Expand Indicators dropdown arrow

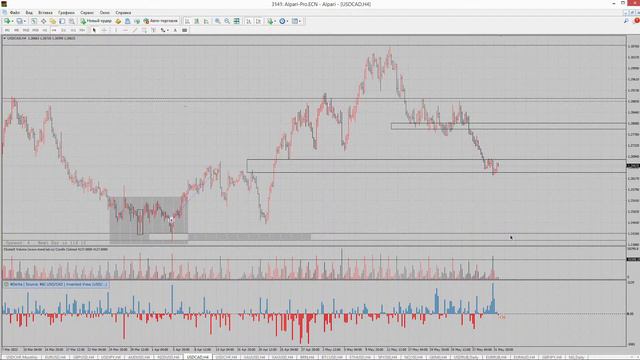click(275, 21)
